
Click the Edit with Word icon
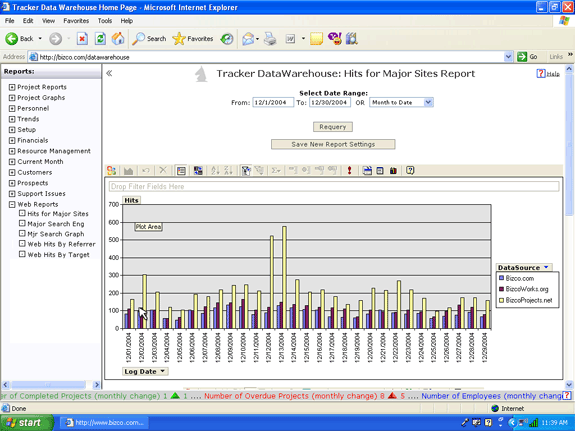click(290, 39)
